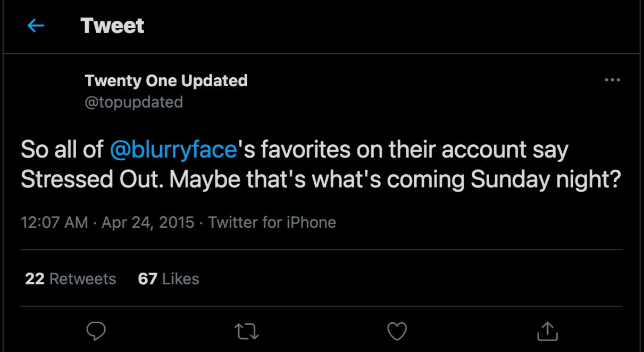This screenshot has width=644, height=352.
Task: Reply to the tweet via speech bubble
Action: 96,331
